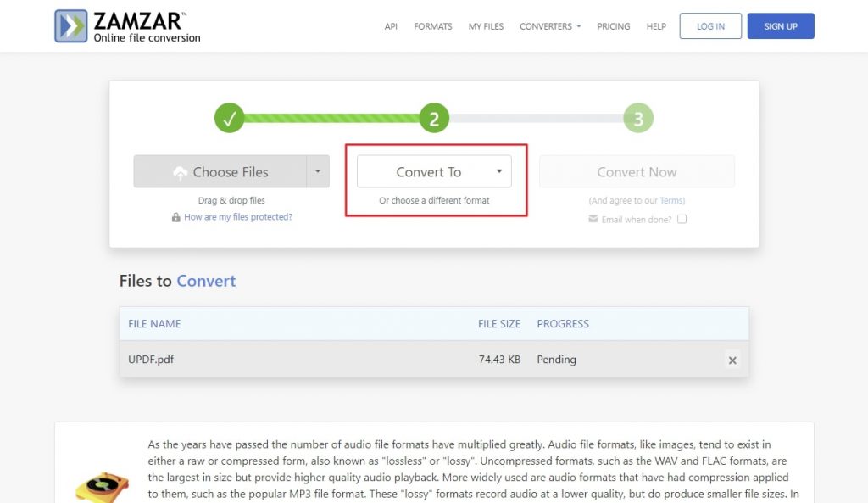The height and width of the screenshot is (503, 868).
Task: Click the ZAMZAR double-arrow logo icon
Action: coord(72,25)
